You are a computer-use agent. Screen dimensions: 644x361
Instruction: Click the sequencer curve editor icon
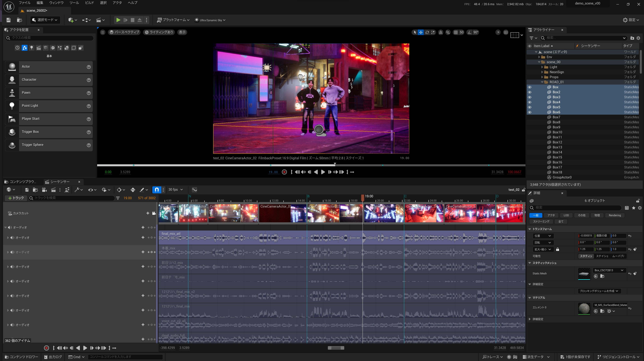194,190
